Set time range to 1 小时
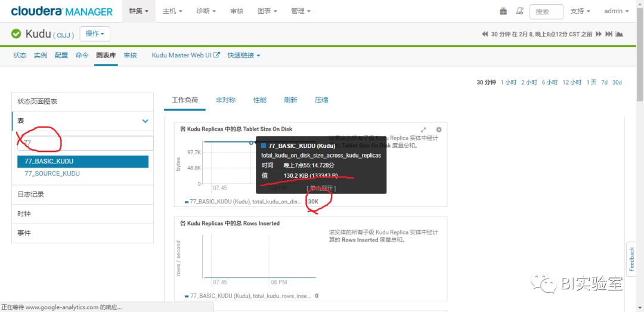The image size is (644, 312). tap(509, 82)
